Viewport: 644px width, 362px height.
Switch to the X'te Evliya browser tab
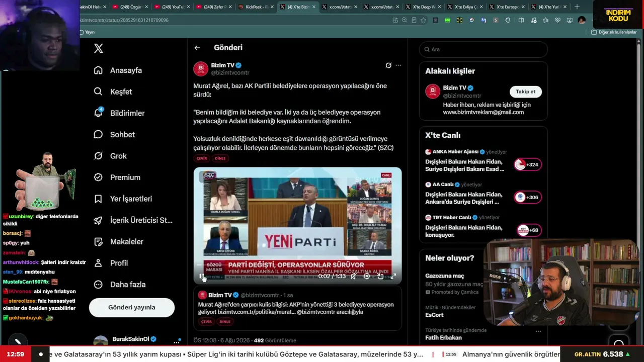coord(465,7)
